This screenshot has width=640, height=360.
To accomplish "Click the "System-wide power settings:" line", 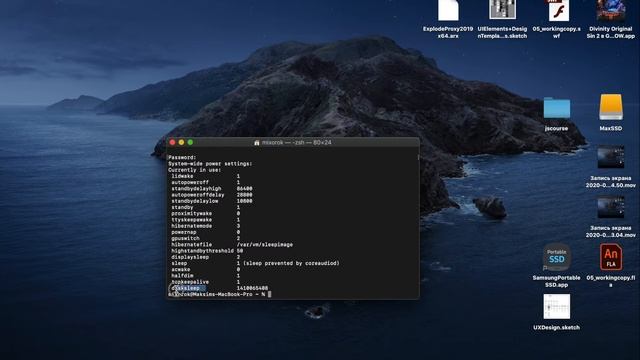I will point(210,164).
